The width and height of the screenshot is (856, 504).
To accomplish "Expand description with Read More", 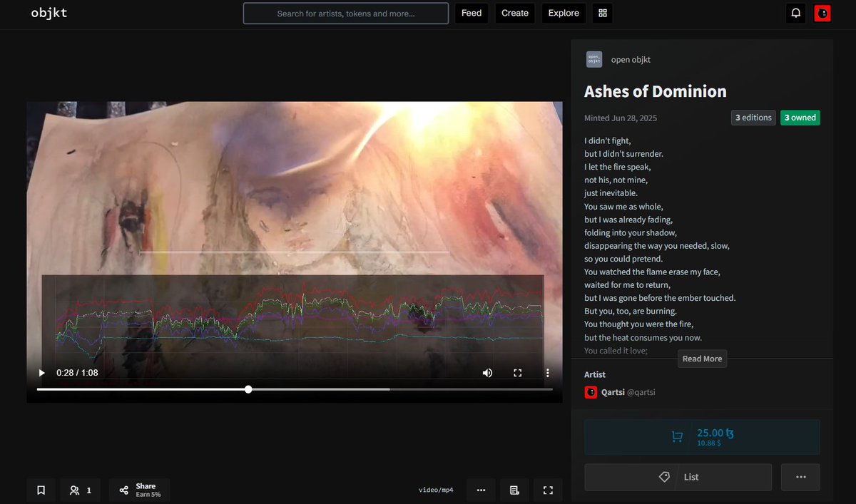I will [x=702, y=359].
